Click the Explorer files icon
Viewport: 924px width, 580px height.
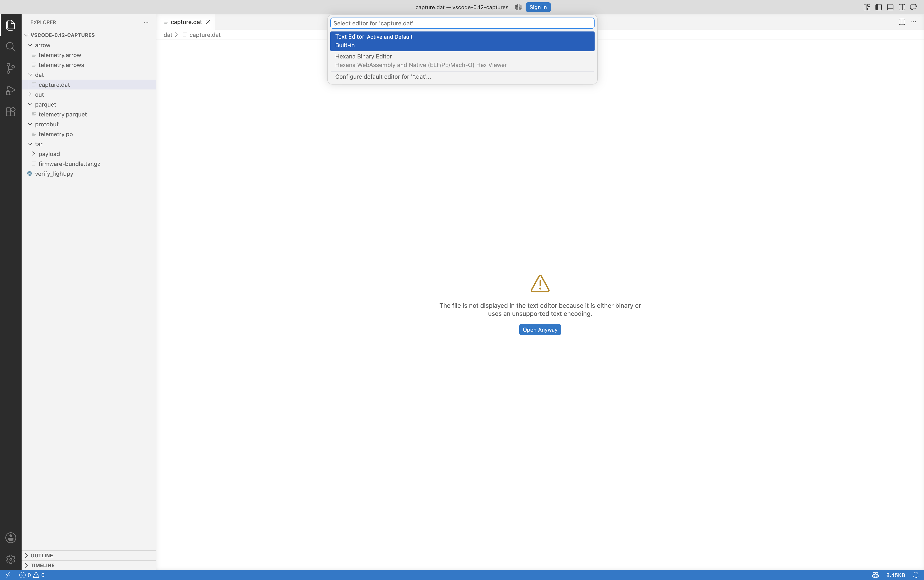point(11,25)
